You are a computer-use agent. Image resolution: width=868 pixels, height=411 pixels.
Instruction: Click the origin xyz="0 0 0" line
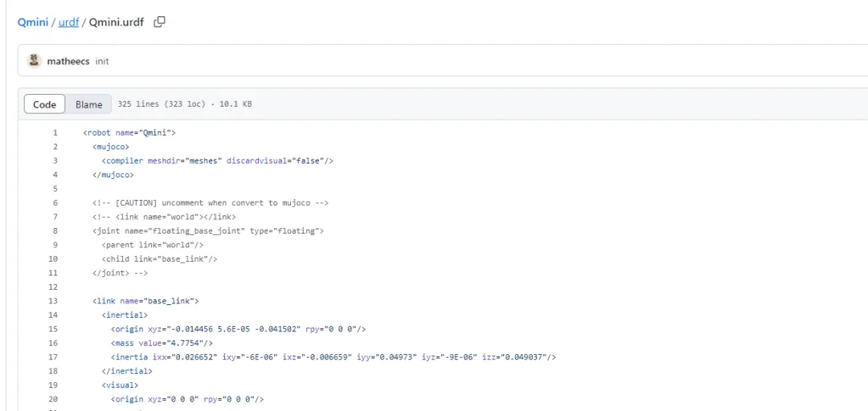pyautogui.click(x=187, y=399)
